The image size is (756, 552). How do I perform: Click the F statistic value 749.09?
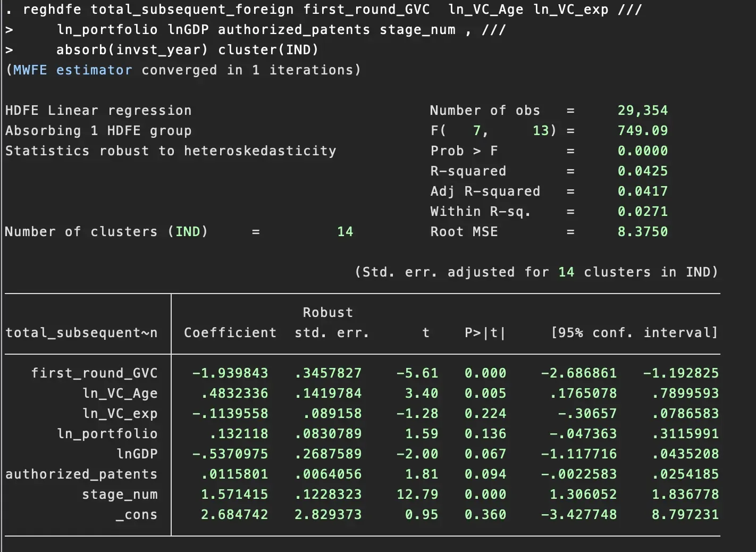pyautogui.click(x=642, y=131)
